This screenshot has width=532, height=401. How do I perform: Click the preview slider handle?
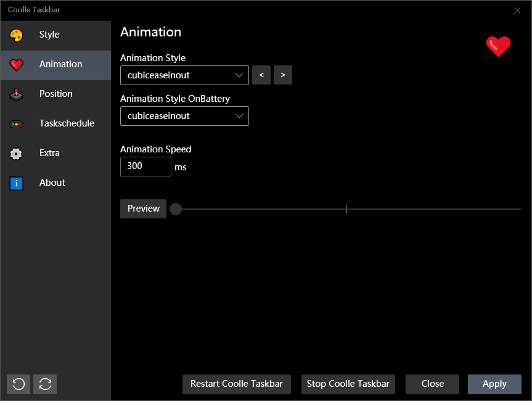(176, 209)
